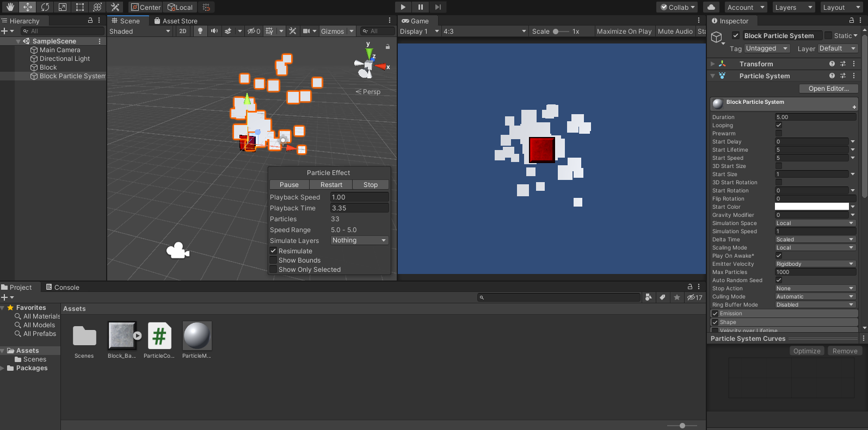Viewport: 868px width, 430px height.
Task: Open the Shaded draw mode dropdown
Action: (x=140, y=31)
